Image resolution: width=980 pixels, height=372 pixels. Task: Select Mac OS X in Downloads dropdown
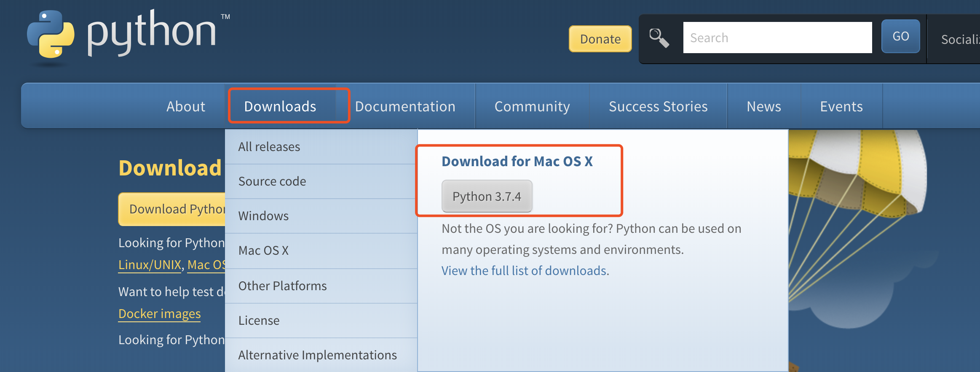pos(321,251)
